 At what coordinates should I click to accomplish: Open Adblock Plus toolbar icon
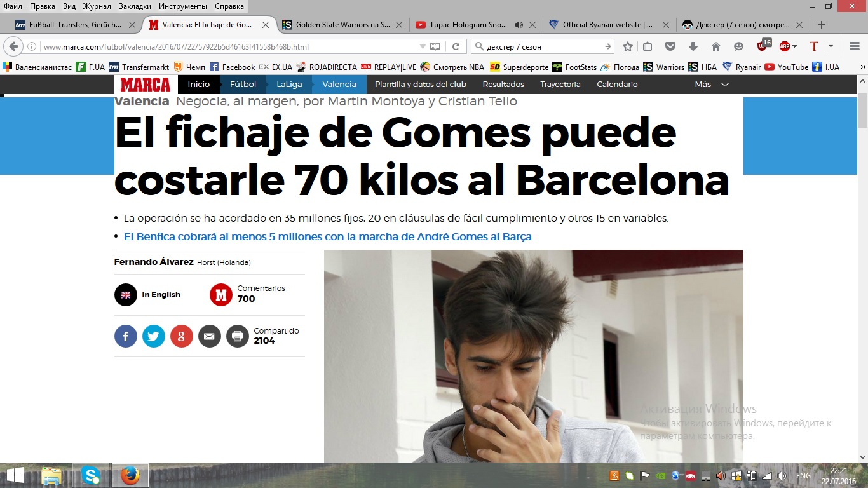click(787, 46)
